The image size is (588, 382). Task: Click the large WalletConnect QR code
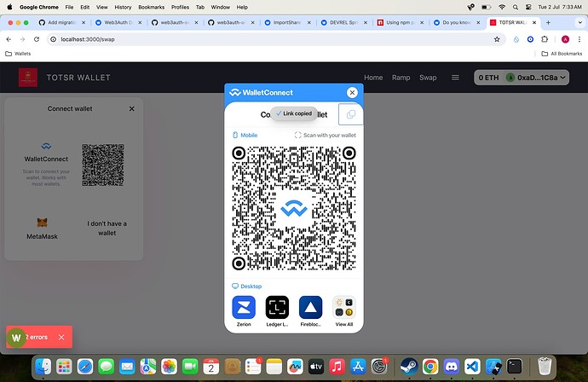294,208
